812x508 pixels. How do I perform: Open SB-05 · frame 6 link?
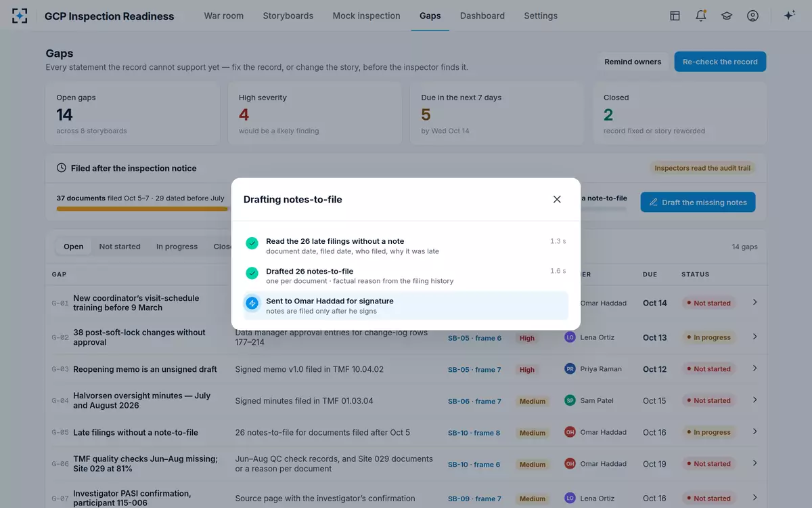pos(474,338)
